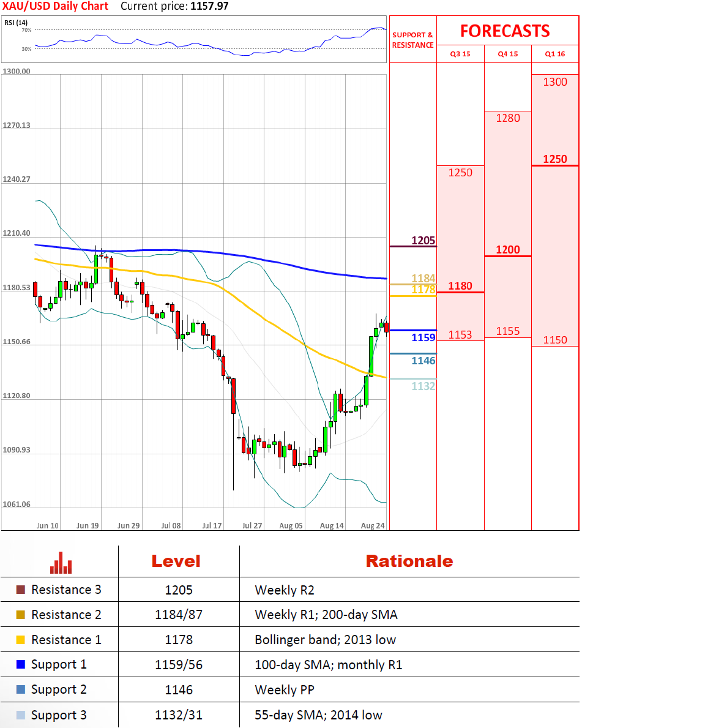
Task: Click the Resistance 1 row label
Action: point(66,640)
